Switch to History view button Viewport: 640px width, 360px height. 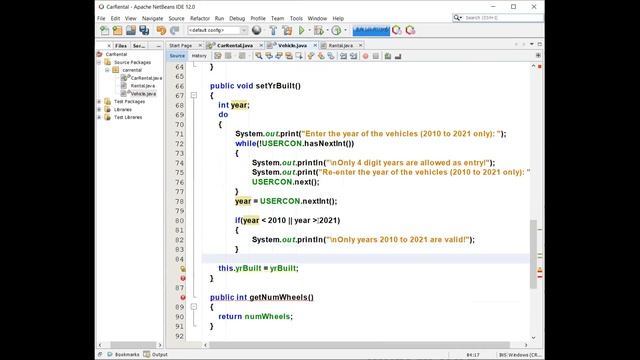click(199, 56)
